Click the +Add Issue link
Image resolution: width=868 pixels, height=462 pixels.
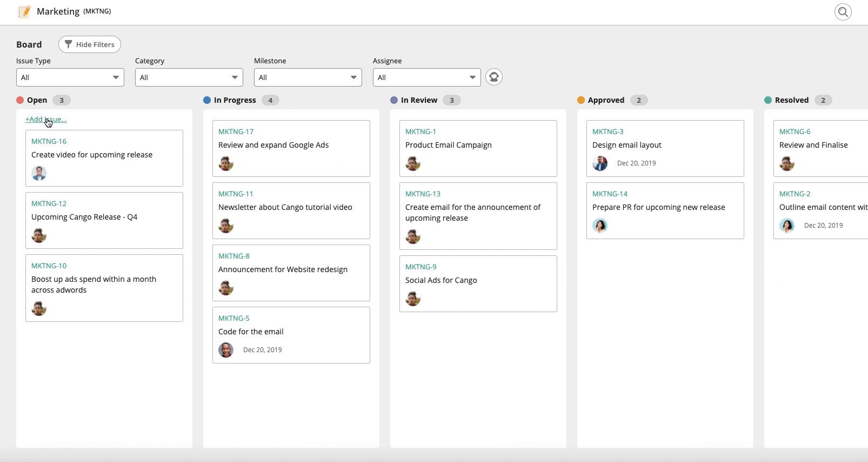click(x=46, y=120)
